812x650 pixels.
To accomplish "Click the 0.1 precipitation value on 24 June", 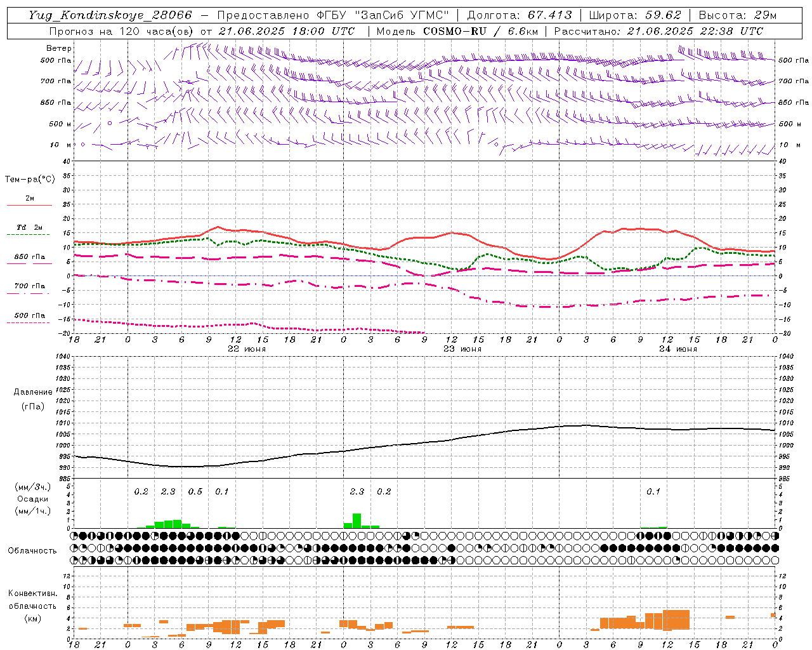I will tap(653, 491).
